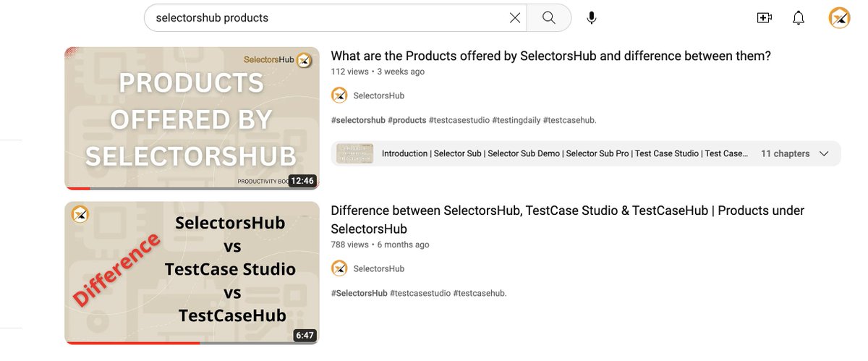Click the magnifier search button
Viewport: 868px width, 361px height.
tap(549, 18)
